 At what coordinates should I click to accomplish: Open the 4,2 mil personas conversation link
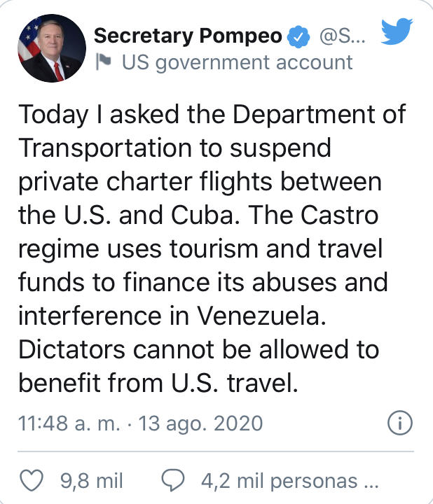click(x=290, y=481)
